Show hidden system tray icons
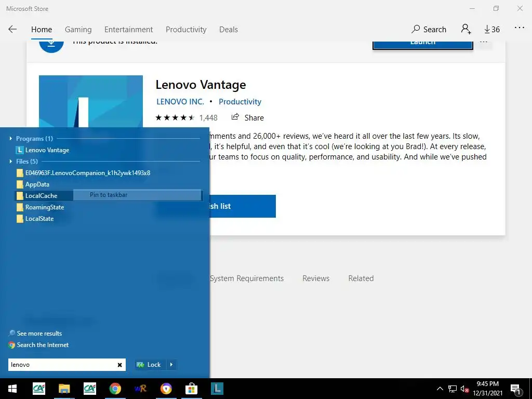 (x=440, y=389)
